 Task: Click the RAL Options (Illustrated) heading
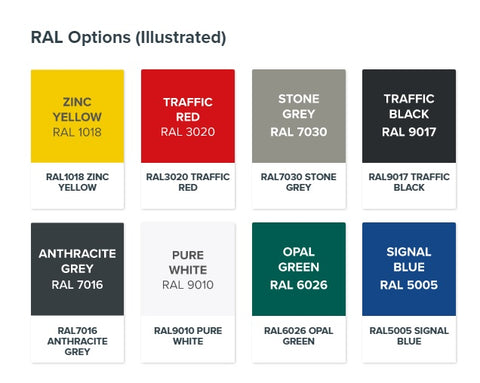[x=128, y=37]
